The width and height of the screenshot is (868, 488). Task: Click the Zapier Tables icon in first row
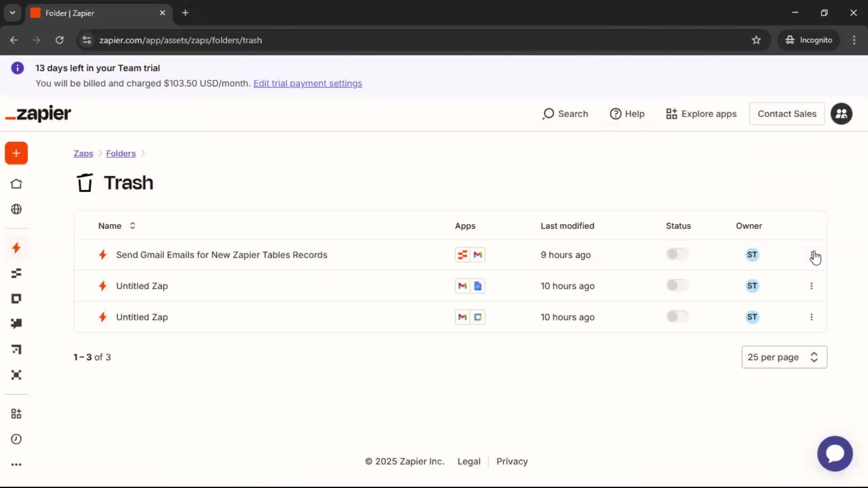click(x=462, y=255)
